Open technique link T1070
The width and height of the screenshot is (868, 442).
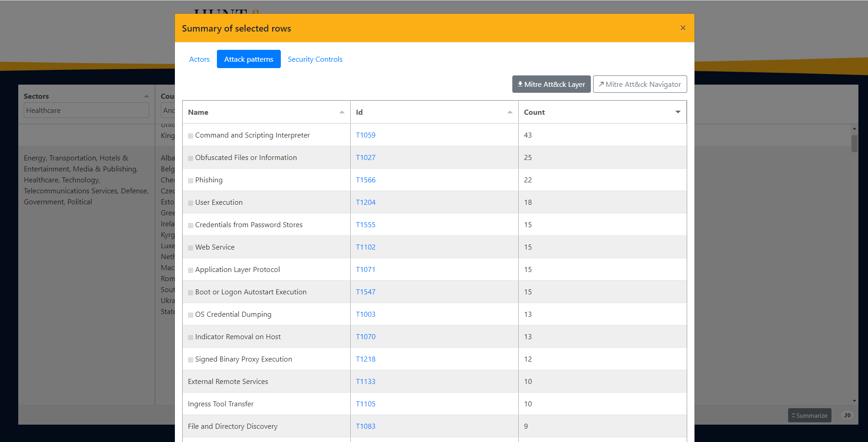point(366,336)
